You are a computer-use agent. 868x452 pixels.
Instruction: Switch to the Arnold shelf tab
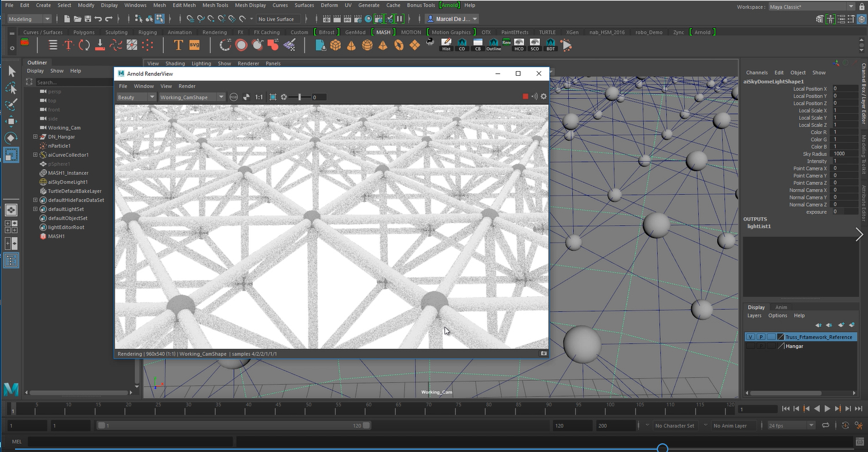pos(702,32)
